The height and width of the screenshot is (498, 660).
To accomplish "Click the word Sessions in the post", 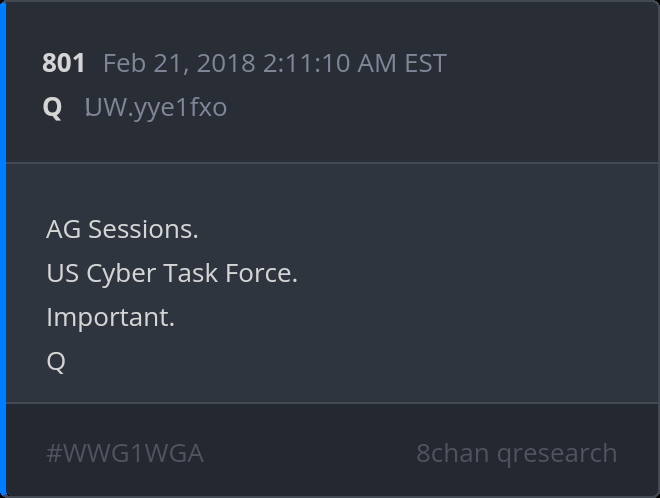I will (x=143, y=229).
